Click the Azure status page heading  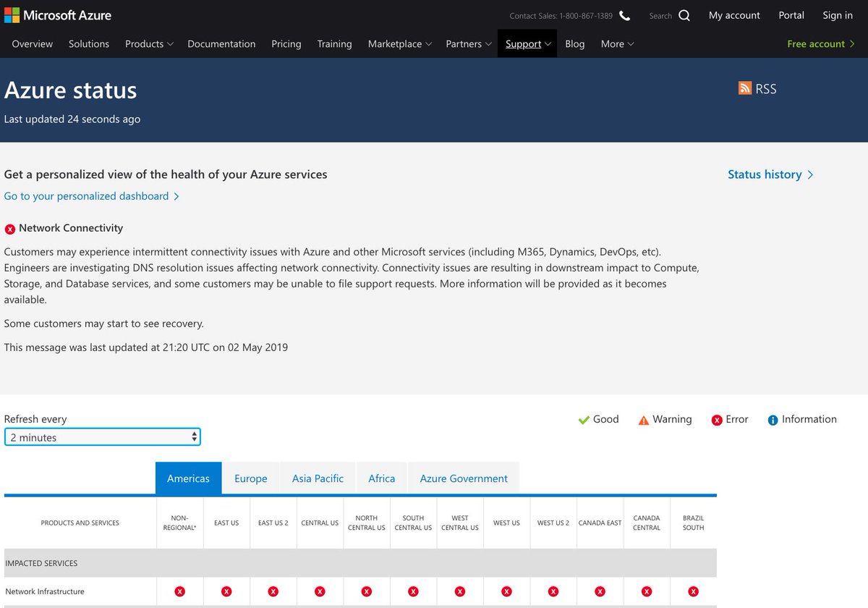click(71, 90)
